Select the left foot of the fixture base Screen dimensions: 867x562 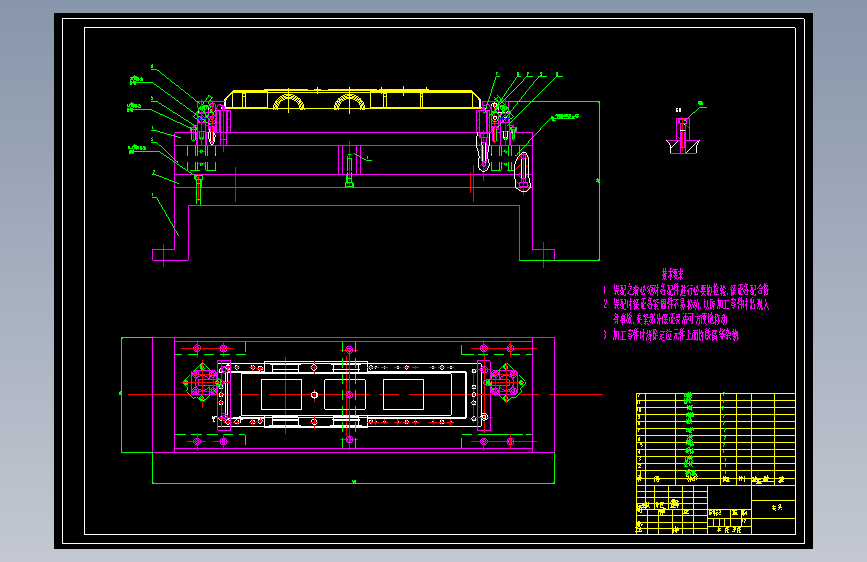point(170,254)
